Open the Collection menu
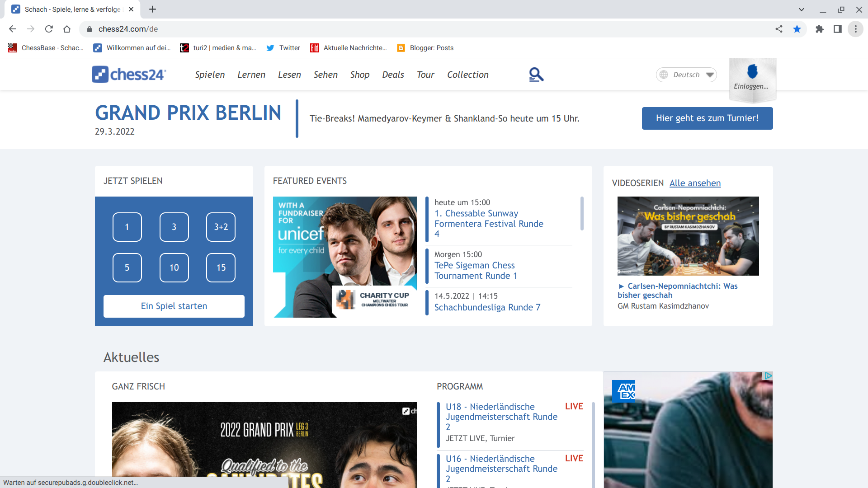The image size is (868, 488). (x=468, y=75)
